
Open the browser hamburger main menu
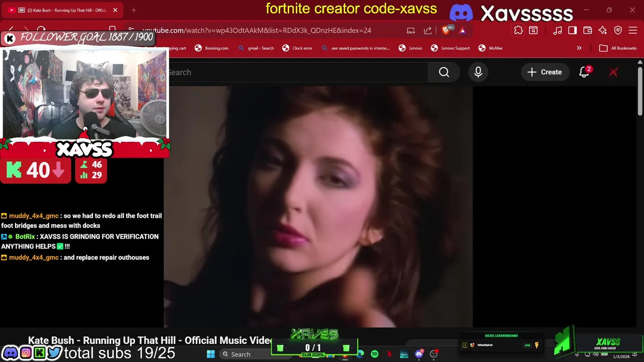633,31
